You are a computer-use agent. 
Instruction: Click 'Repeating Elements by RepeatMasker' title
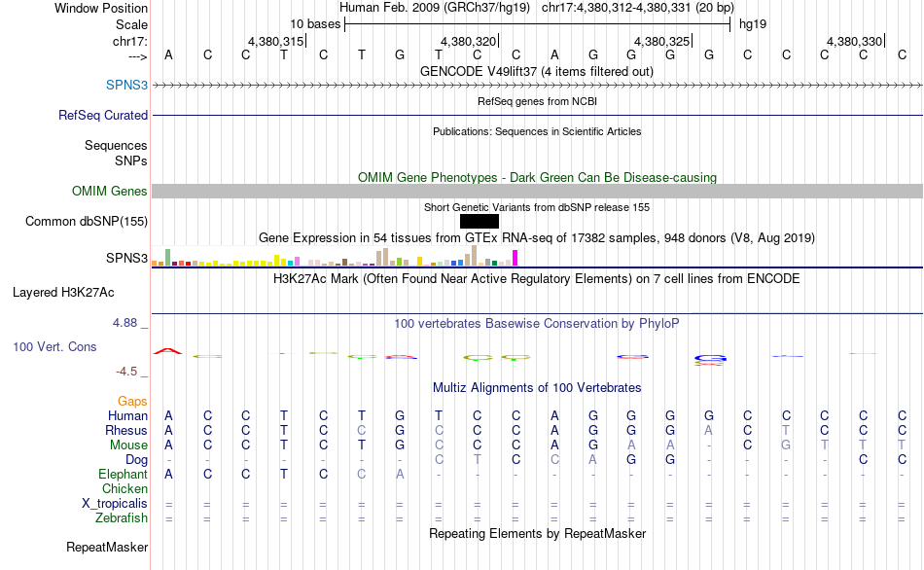pos(537,533)
